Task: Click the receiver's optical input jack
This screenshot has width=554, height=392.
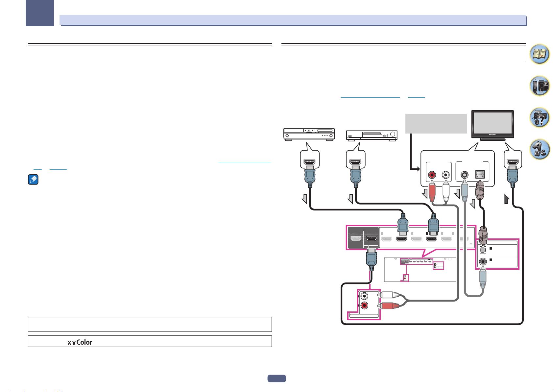Action: pos(483,250)
